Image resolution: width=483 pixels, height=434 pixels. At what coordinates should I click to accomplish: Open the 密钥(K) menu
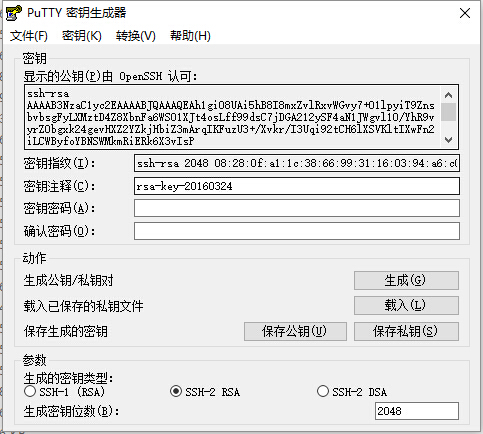[x=82, y=36]
